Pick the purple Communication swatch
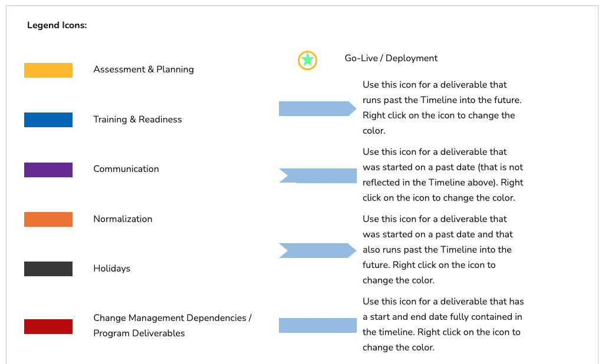Viewport: 605px width, 364px height. pyautogui.click(x=48, y=170)
